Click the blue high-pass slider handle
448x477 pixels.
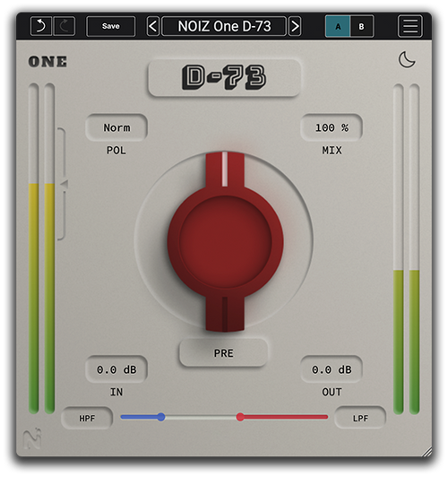point(161,417)
